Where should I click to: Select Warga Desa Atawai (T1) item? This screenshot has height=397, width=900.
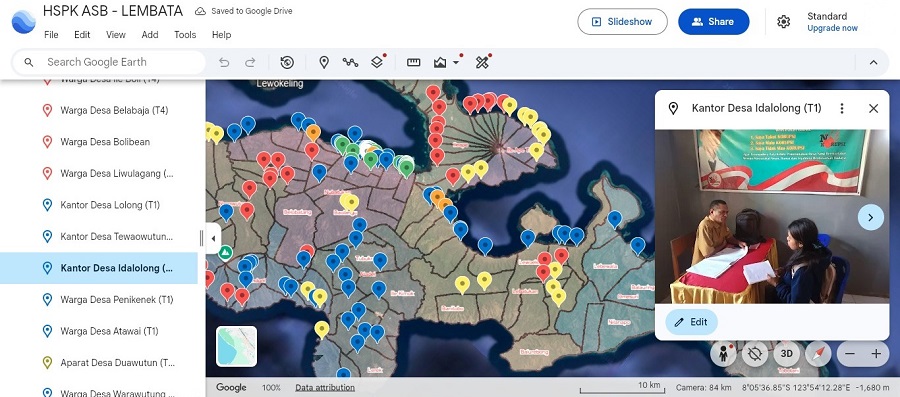99,331
